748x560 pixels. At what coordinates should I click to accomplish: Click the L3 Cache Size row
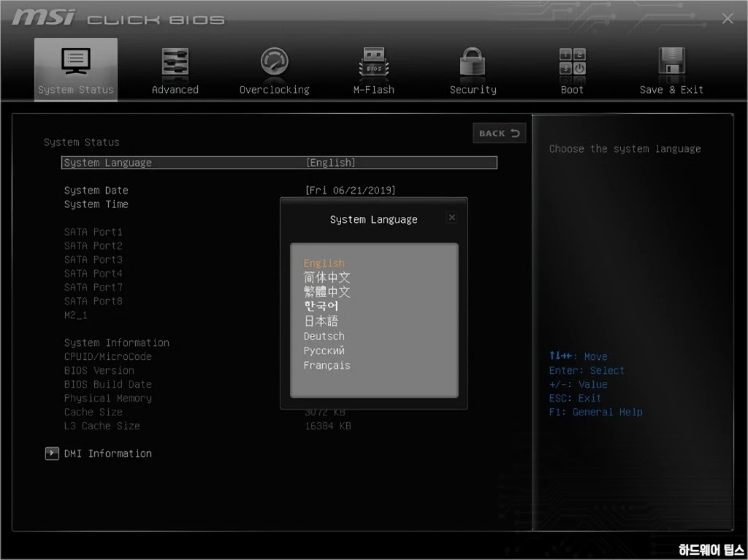(102, 426)
